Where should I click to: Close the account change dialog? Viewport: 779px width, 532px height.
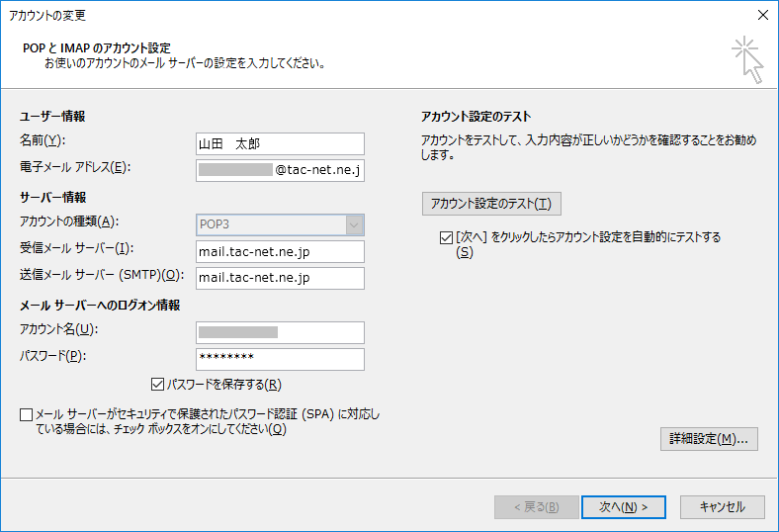tap(763, 15)
